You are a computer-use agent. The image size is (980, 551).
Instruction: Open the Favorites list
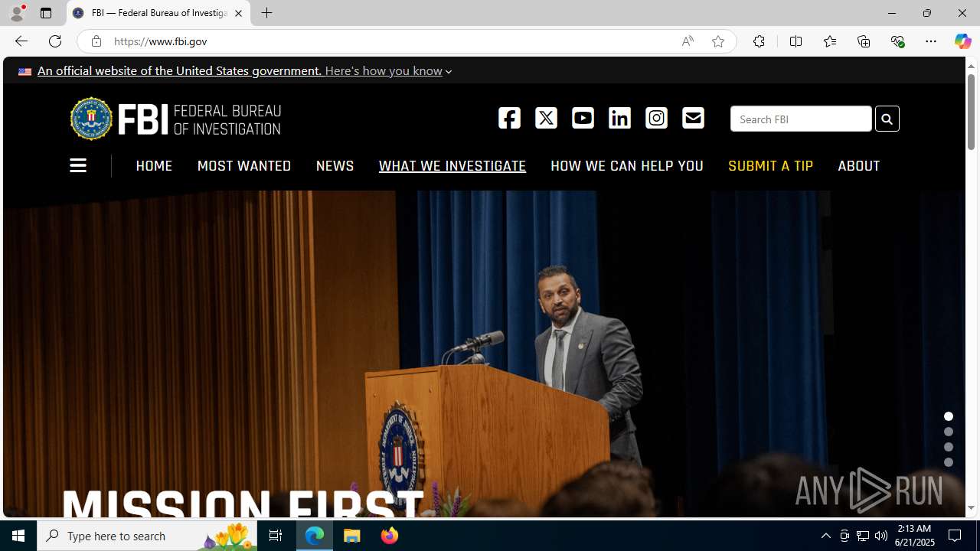829,41
